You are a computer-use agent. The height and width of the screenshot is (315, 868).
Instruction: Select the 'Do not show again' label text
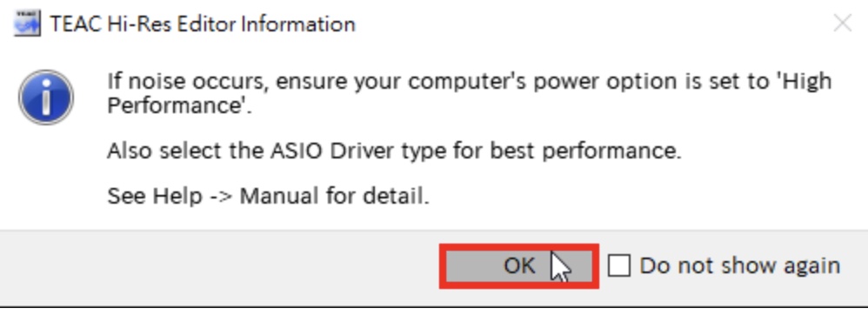click(740, 265)
